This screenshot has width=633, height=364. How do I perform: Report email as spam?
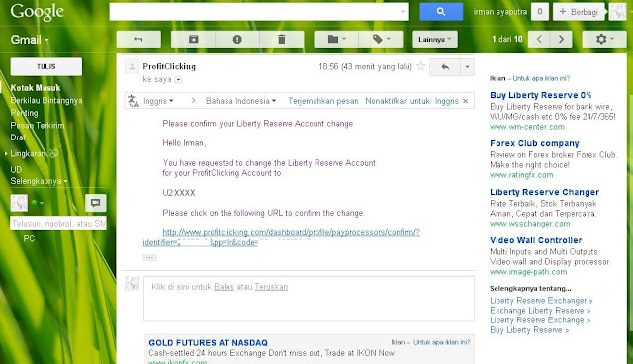click(x=237, y=40)
